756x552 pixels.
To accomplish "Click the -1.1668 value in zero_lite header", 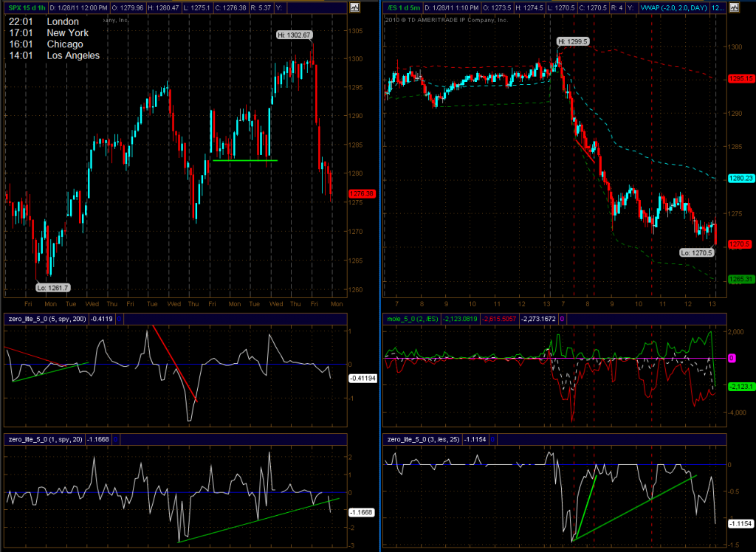I will point(98,439).
